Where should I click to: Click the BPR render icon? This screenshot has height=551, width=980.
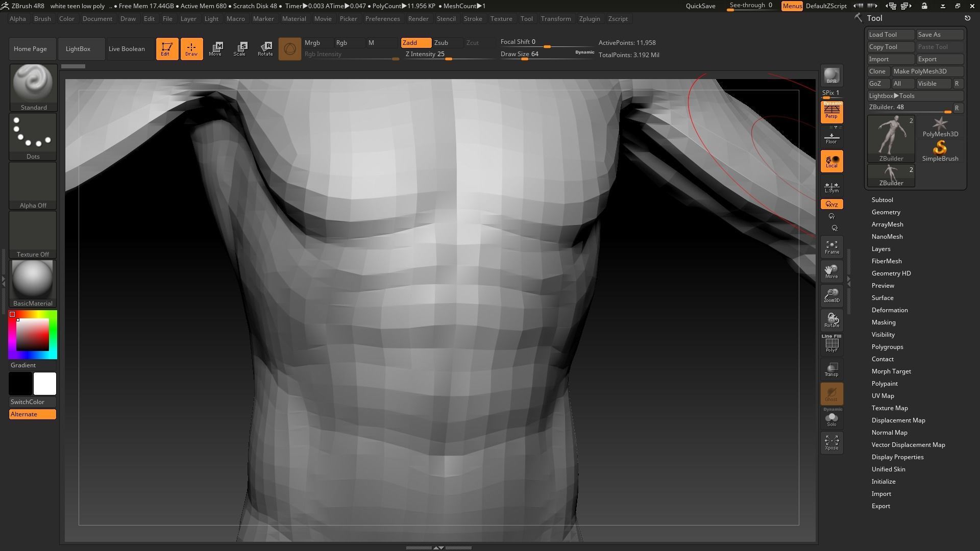[x=831, y=76]
